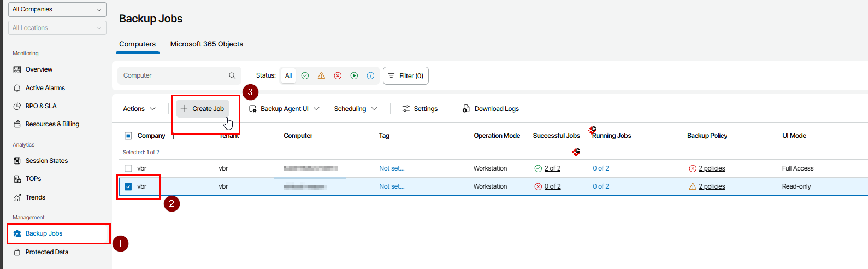Filter by warning status triangle icon
Image resolution: width=868 pixels, height=269 pixels.
tap(321, 76)
